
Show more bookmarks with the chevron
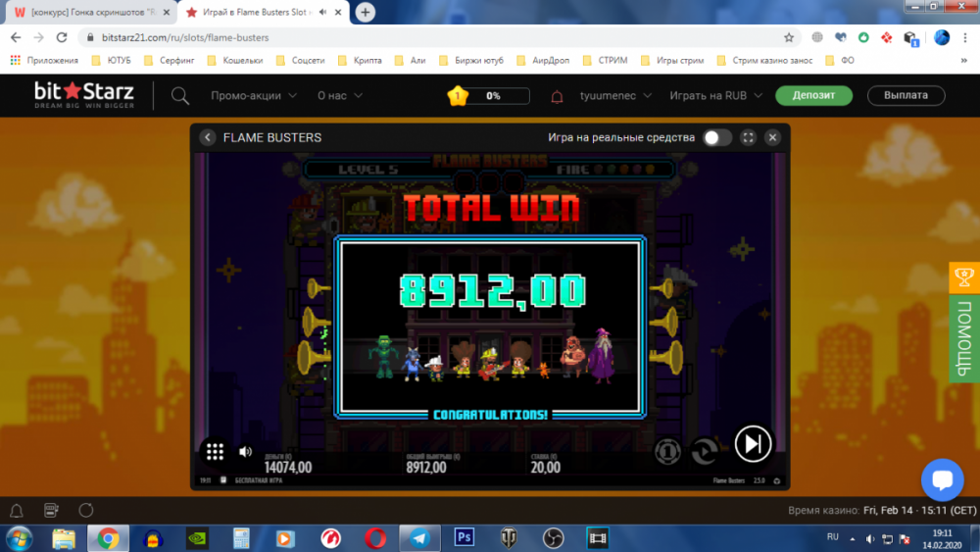[x=963, y=60]
